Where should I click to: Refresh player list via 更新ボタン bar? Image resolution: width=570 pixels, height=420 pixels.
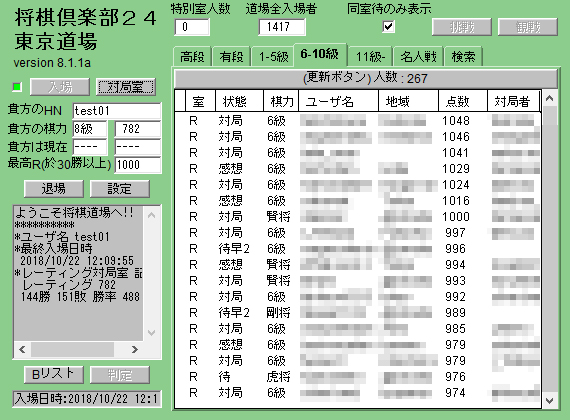click(365, 78)
